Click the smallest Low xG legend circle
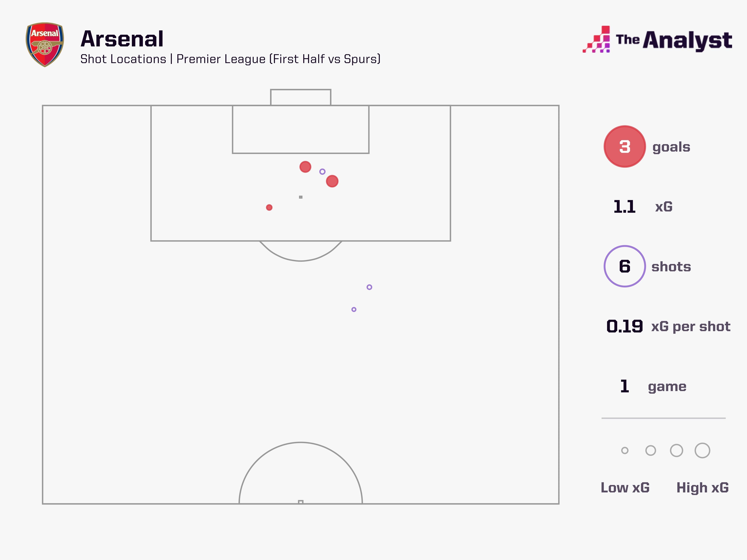The image size is (747, 560). point(625,450)
